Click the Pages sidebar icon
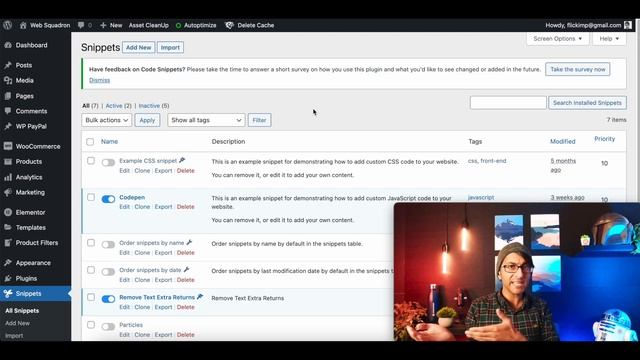The height and width of the screenshot is (360, 640). click(x=8, y=96)
